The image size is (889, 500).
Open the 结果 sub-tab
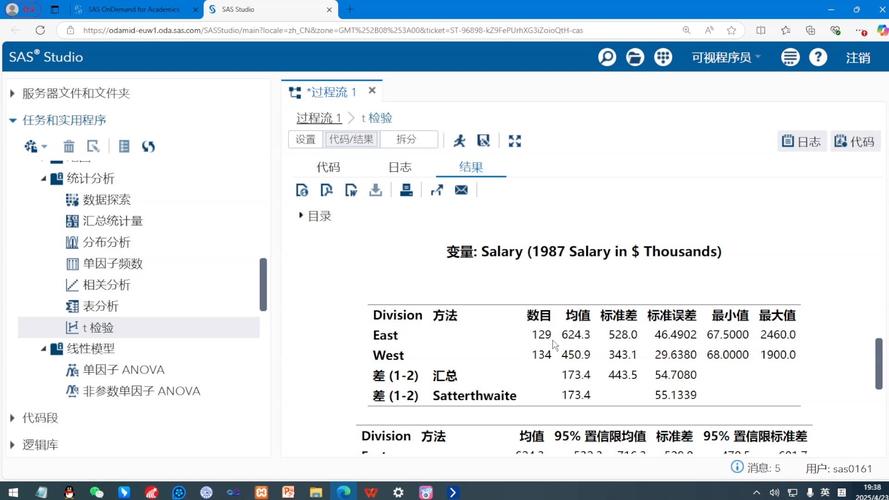pos(471,167)
